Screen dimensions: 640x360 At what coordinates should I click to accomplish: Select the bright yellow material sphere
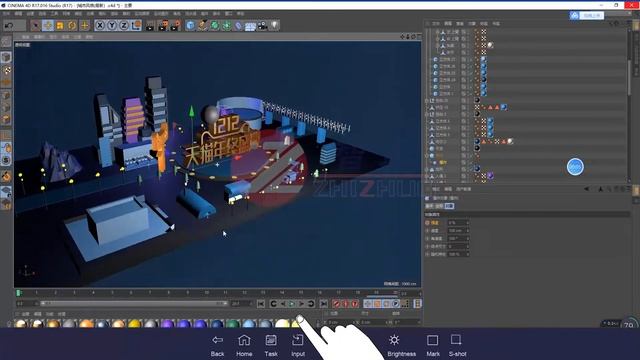135,324
